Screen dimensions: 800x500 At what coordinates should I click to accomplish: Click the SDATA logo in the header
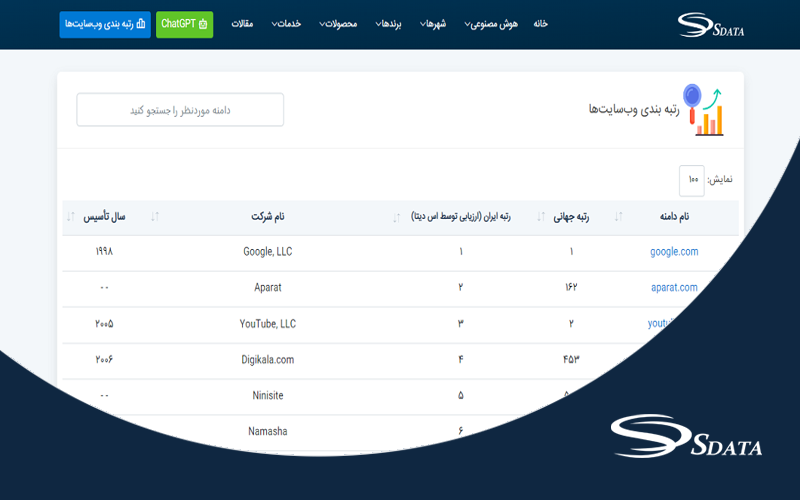tap(710, 24)
